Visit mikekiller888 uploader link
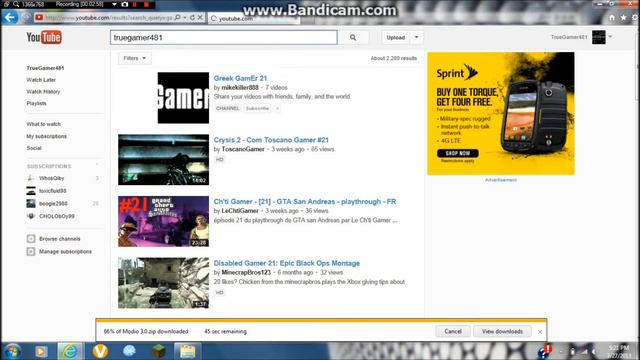Image resolution: width=640 pixels, height=360 pixels. (240, 88)
